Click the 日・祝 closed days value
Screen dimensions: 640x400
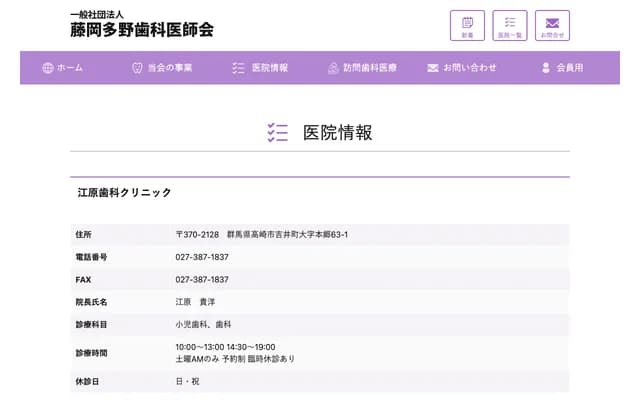[187, 382]
